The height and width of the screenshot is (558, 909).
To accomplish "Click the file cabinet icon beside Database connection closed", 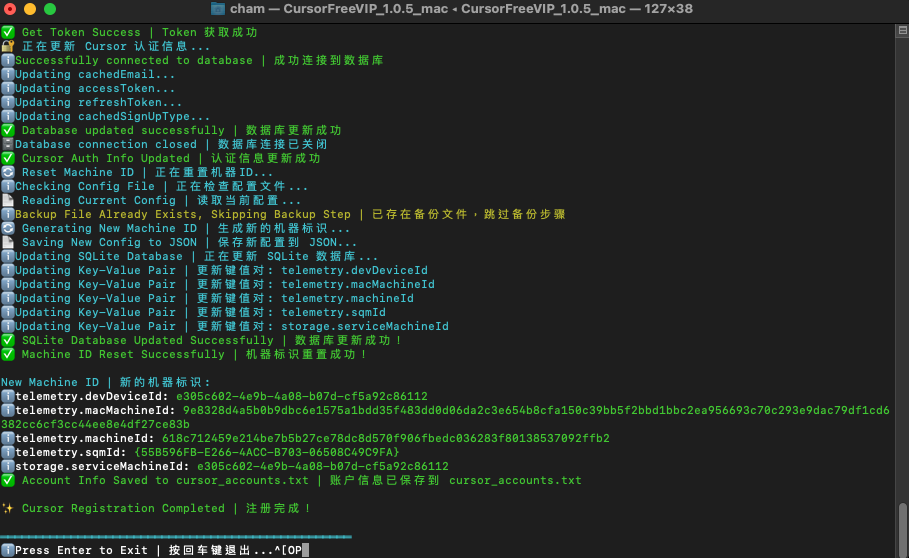I will 7,144.
